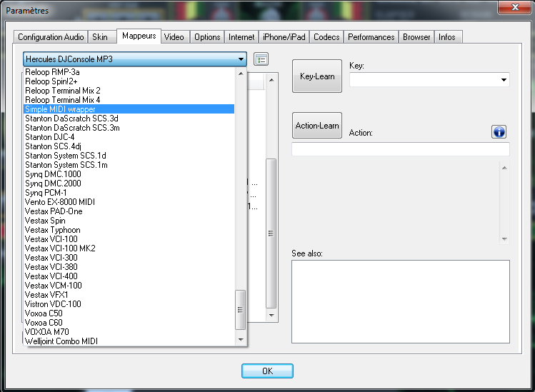Select Vestax VFX1
Screen dimensions: 535x392
(x=129, y=295)
